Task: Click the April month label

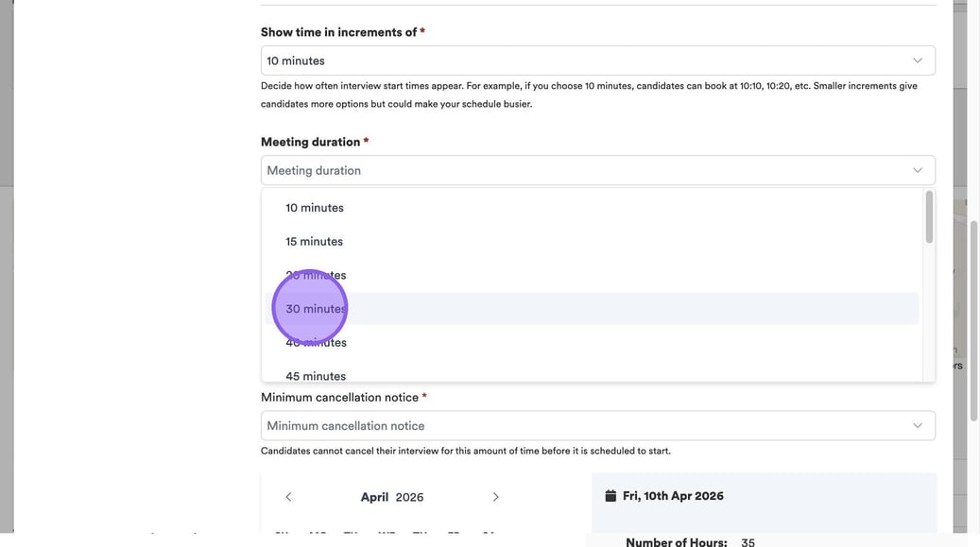Action: 374,497
